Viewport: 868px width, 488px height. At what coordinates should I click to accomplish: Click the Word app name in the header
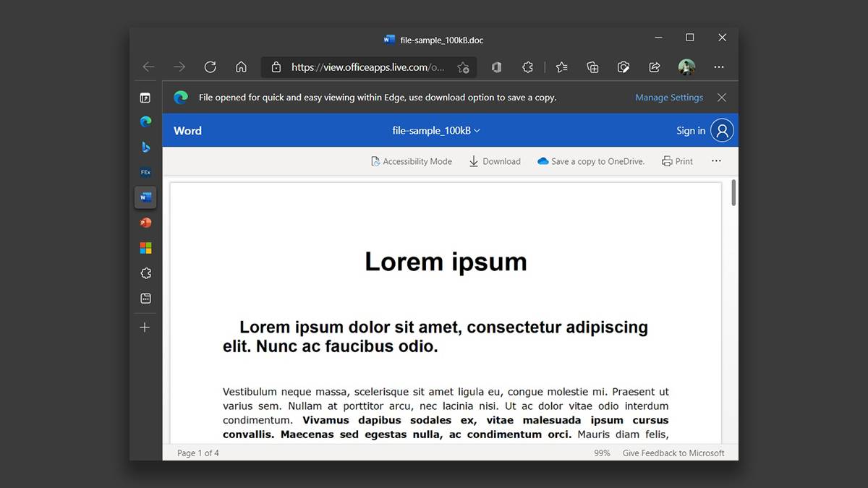187,131
